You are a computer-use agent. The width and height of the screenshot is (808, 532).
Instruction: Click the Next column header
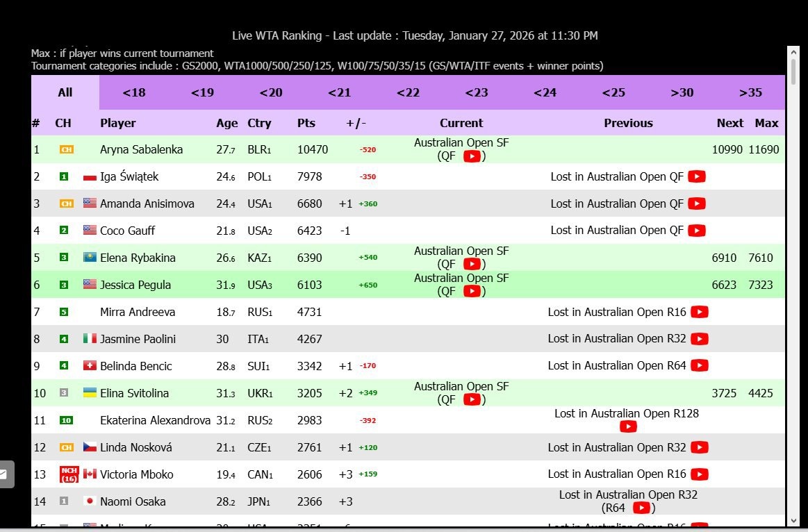tap(730, 123)
